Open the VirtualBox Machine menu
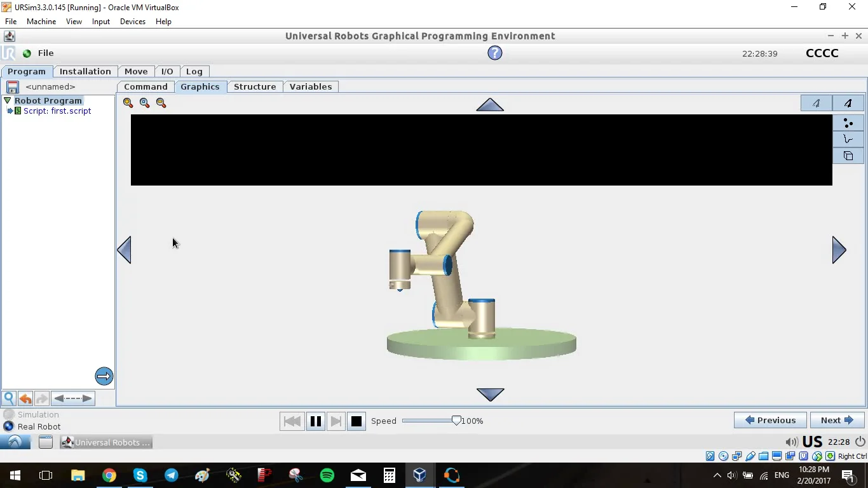The image size is (868, 488). pyautogui.click(x=41, y=22)
